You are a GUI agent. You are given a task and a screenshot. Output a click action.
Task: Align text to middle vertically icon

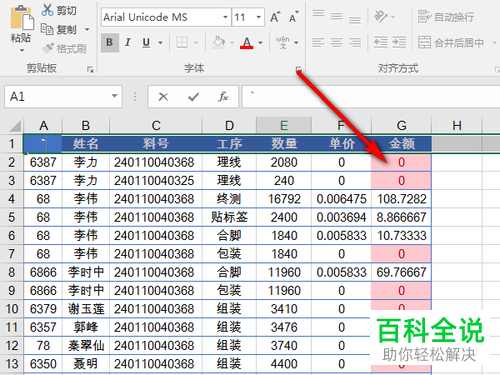(x=337, y=16)
